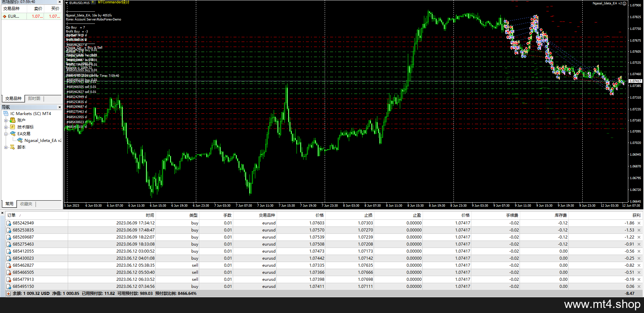This screenshot has width=644, height=313.
Task: Switch to the 常用 tab in Navigator
Action: [9, 204]
